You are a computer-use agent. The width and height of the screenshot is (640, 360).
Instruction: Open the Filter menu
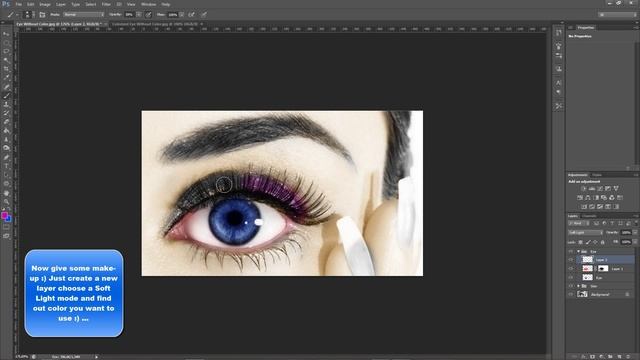[106, 4]
